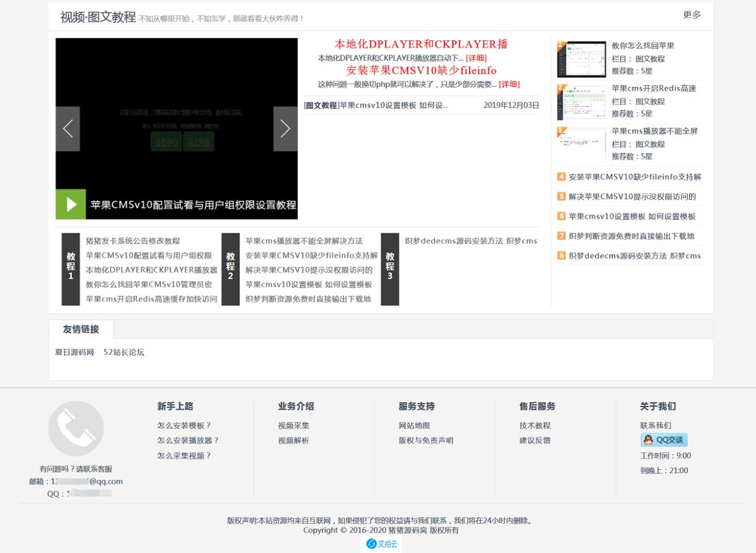The image size is (756, 553).
Task: Select the 友情链接 tab
Action: pos(81,329)
